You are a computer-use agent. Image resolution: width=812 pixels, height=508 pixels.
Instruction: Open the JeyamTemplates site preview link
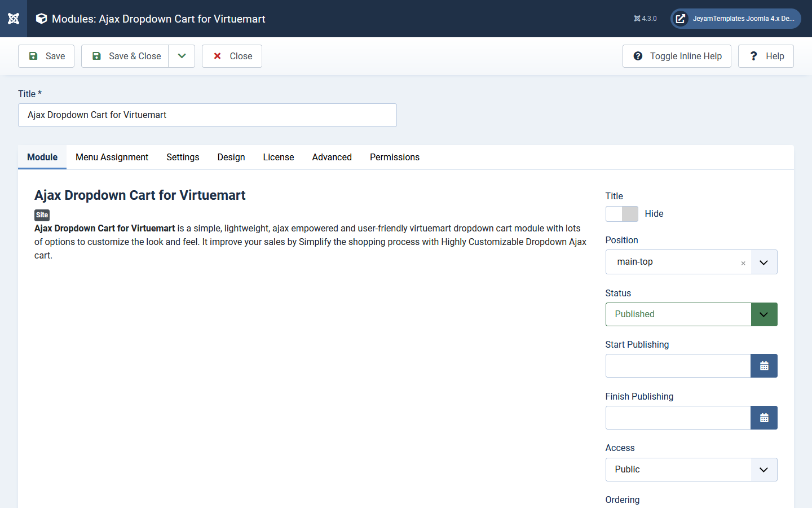735,19
